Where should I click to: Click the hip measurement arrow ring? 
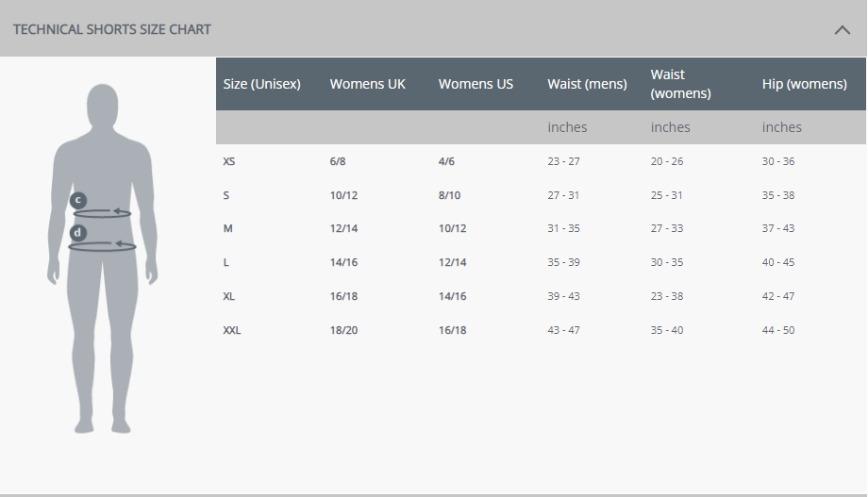click(106, 246)
